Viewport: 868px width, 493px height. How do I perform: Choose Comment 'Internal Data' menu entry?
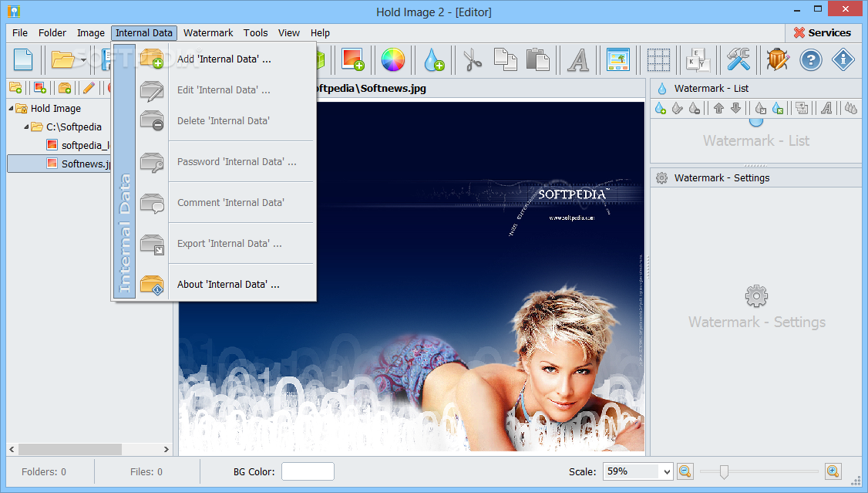pos(225,203)
